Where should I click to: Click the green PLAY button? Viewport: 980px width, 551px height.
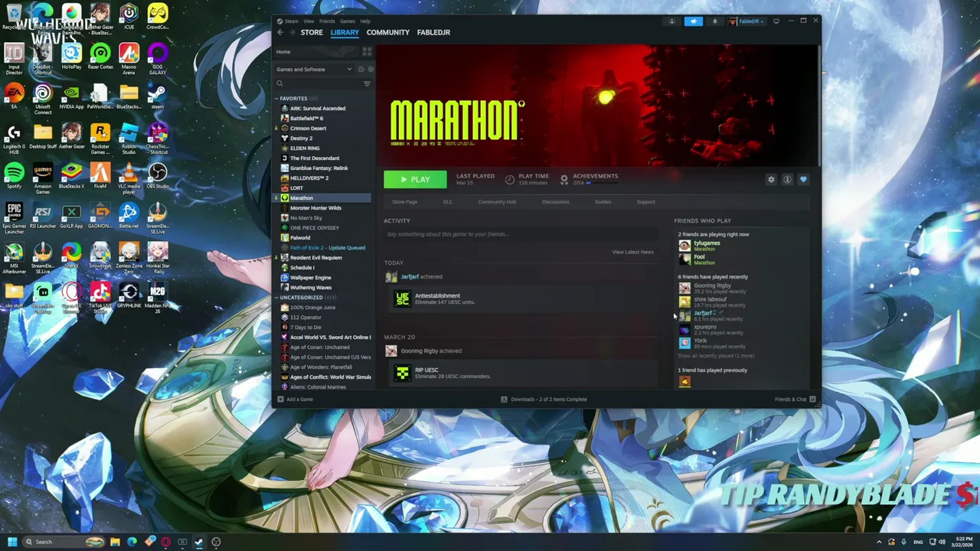coord(415,179)
